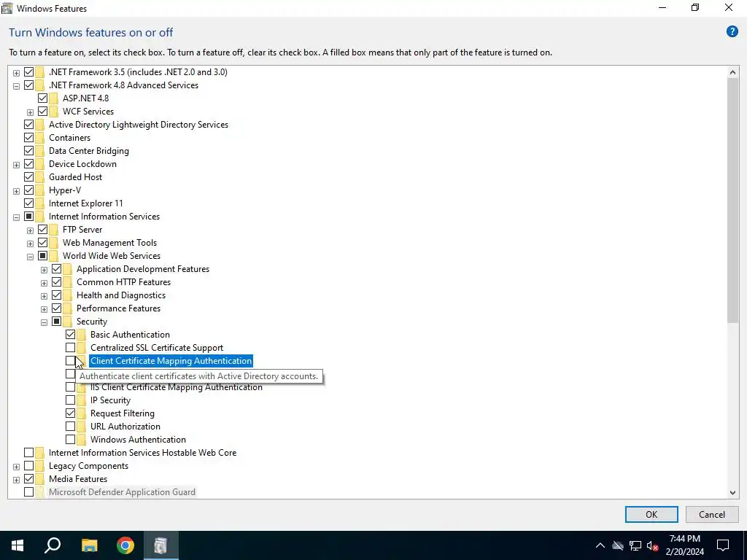
Task: Enable the URL Authorization checkbox
Action: (x=70, y=426)
